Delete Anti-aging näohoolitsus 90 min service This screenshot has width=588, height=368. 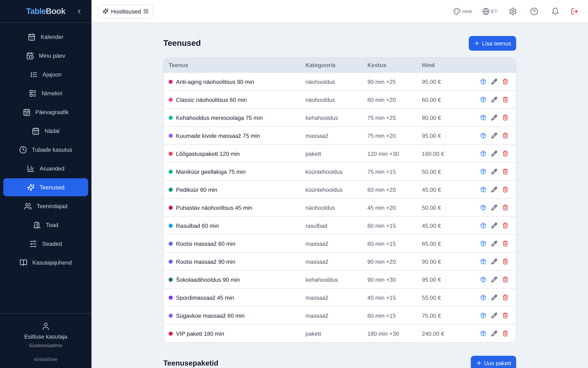click(x=505, y=82)
